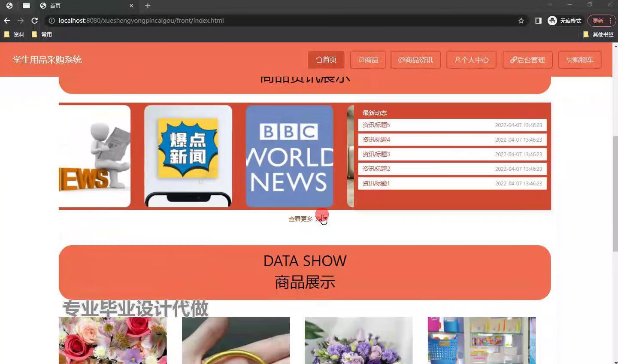The height and width of the screenshot is (364, 618).
Task: Open the 商品资讯 navigation item
Action: click(x=415, y=60)
